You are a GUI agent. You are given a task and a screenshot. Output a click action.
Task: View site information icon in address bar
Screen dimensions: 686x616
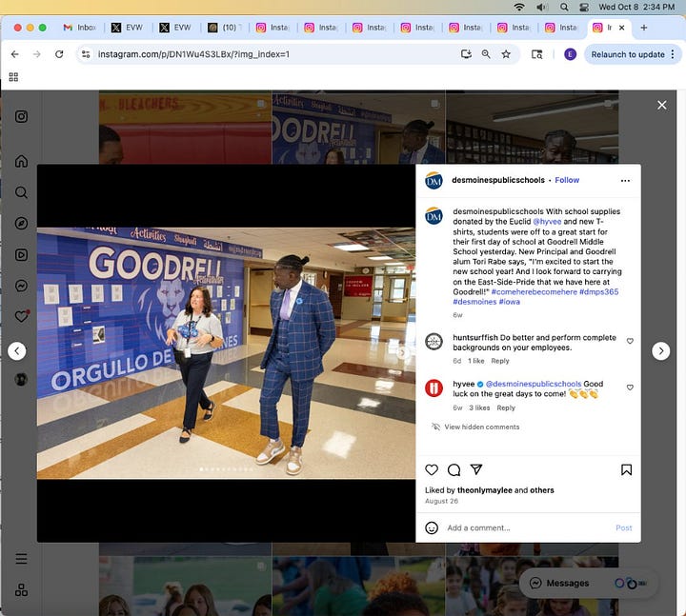(86, 54)
